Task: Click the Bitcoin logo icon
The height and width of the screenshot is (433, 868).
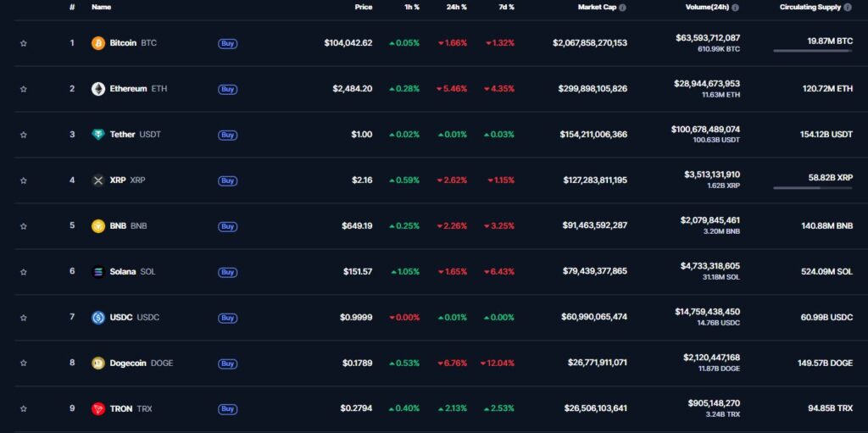Action: click(x=98, y=43)
